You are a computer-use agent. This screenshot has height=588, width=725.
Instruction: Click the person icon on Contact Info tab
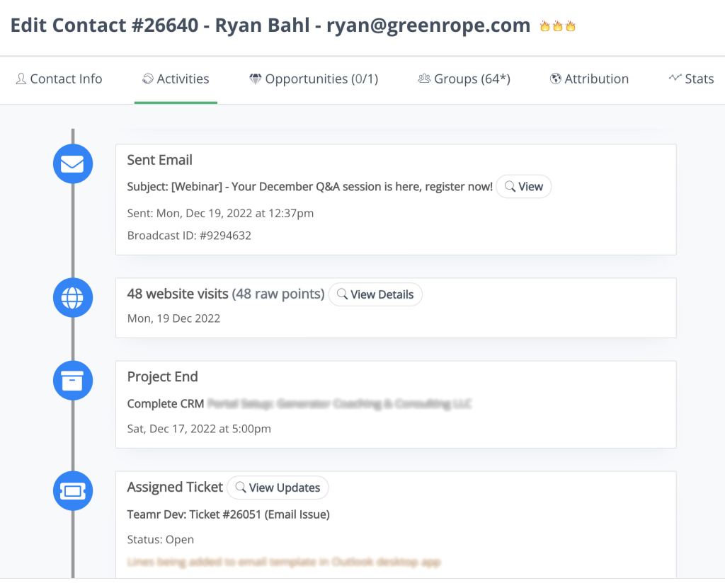tap(21, 79)
